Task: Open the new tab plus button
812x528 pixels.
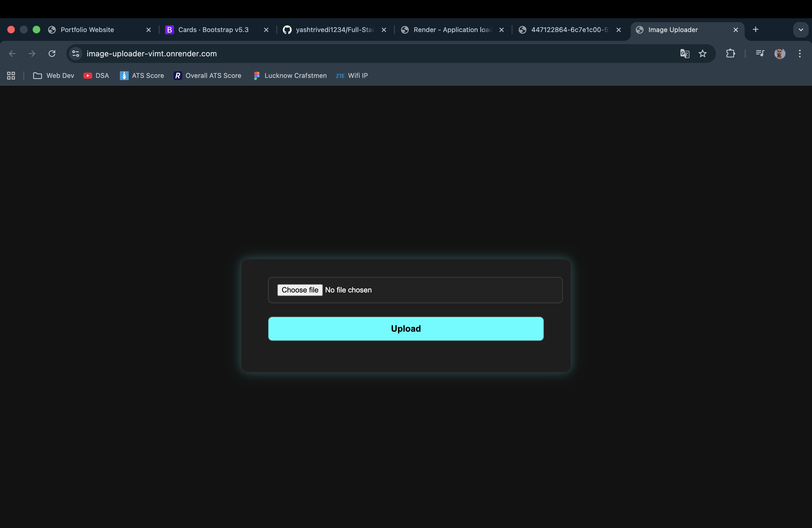Action: [755, 30]
